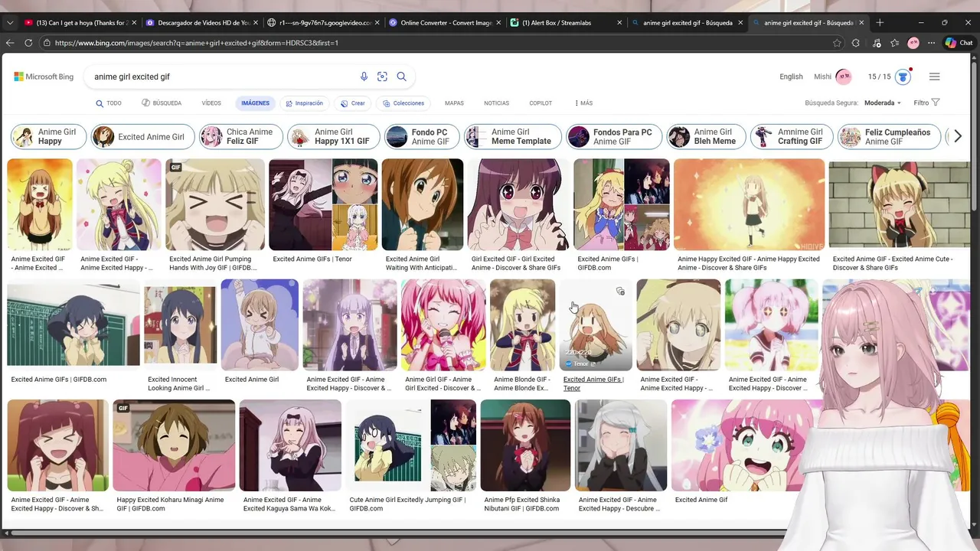Click the 'Excited Anime GIFs | Tenor' link
This screenshot has width=980, height=551.
[x=593, y=383]
